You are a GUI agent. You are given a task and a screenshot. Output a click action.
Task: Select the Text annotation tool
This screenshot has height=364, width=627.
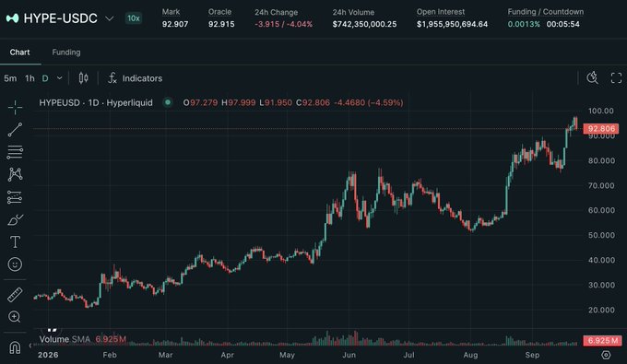(15, 241)
